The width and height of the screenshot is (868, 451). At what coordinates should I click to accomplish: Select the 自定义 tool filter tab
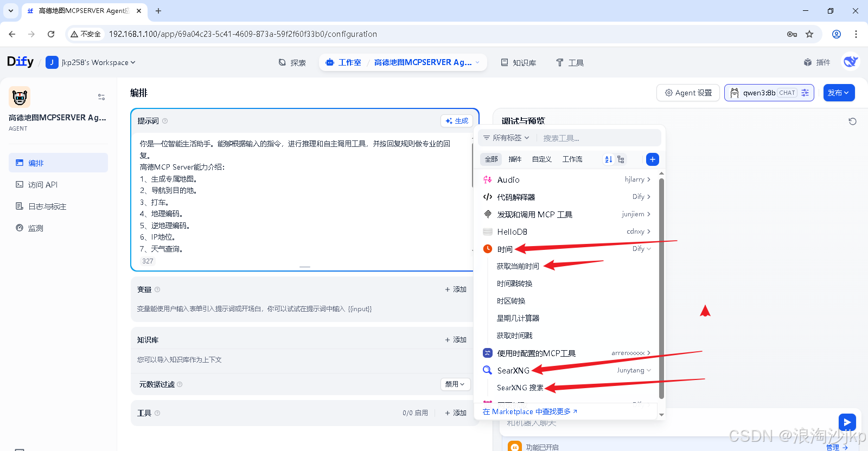coord(541,159)
